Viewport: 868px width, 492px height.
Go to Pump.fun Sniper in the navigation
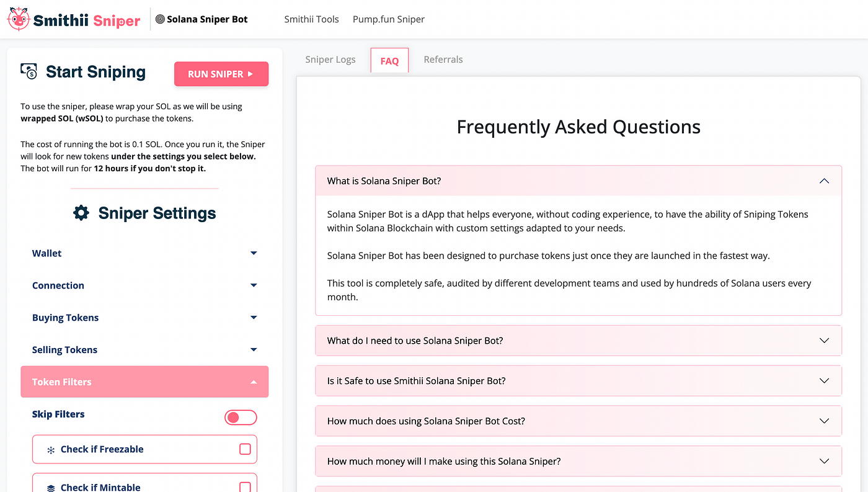[389, 19]
